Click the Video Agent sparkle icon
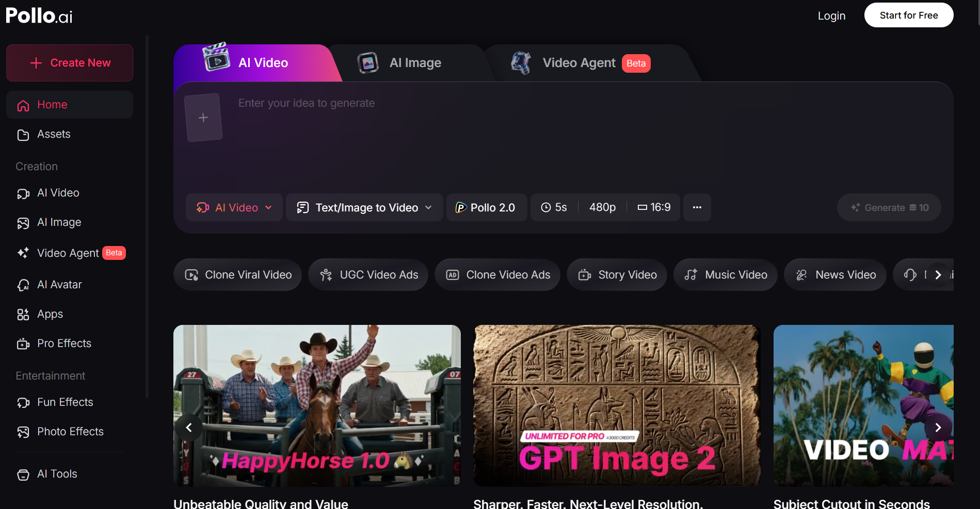Image resolution: width=980 pixels, height=509 pixels. tap(23, 253)
